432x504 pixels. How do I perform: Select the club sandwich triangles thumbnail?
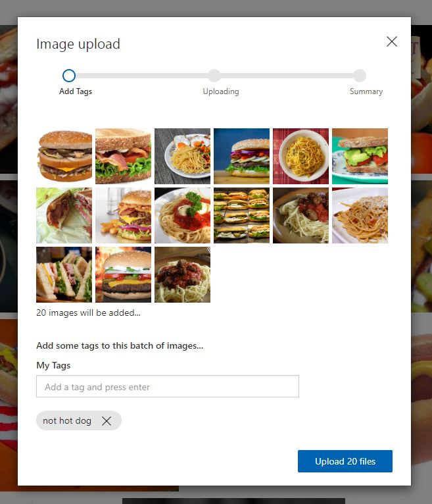point(64,275)
